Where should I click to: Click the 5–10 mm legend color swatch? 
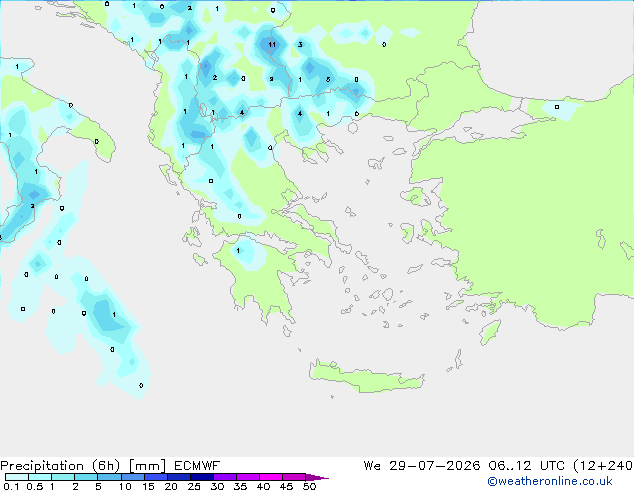coord(110,477)
